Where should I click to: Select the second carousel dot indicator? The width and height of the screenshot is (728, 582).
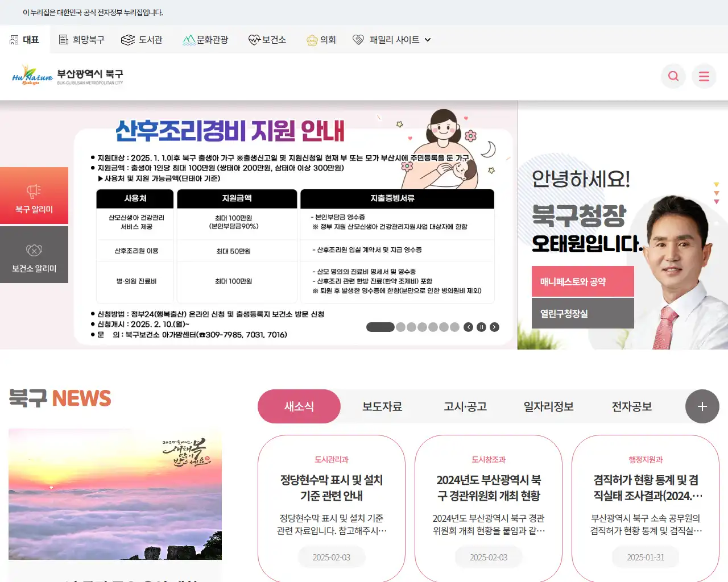point(400,327)
